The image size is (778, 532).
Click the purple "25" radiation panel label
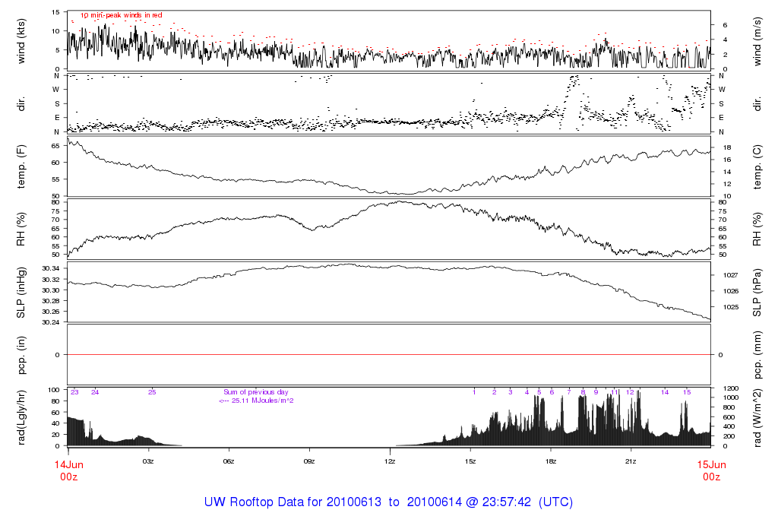pyautogui.click(x=152, y=392)
